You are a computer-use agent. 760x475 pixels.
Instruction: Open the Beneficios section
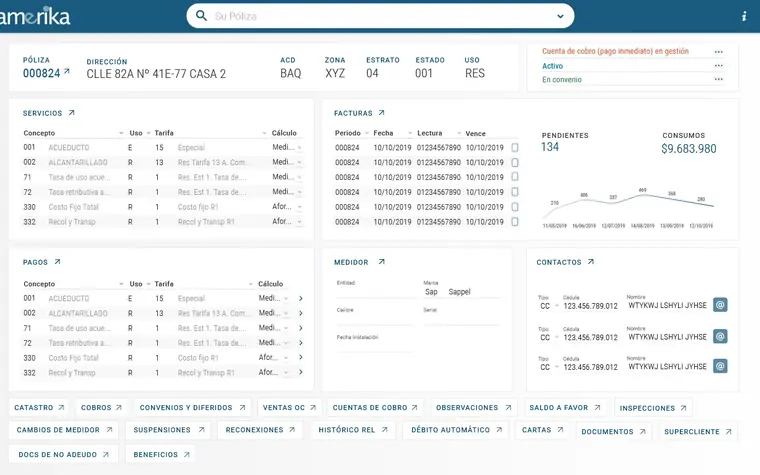[x=161, y=455]
